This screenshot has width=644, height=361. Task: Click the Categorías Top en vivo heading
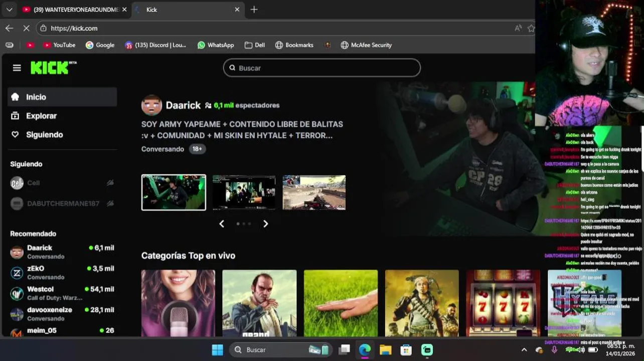[x=188, y=256]
